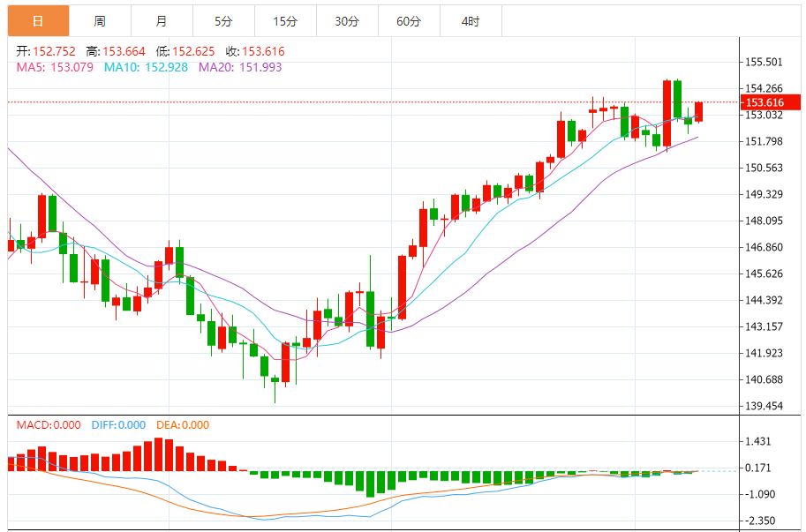Click the tallest red MACD histogram bar
806x532 pixels.
tap(158, 454)
